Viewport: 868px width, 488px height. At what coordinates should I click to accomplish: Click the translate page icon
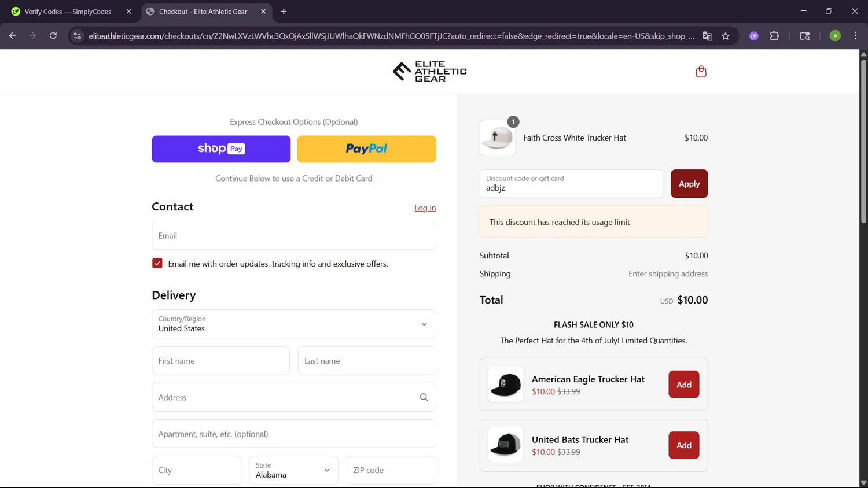tap(707, 36)
